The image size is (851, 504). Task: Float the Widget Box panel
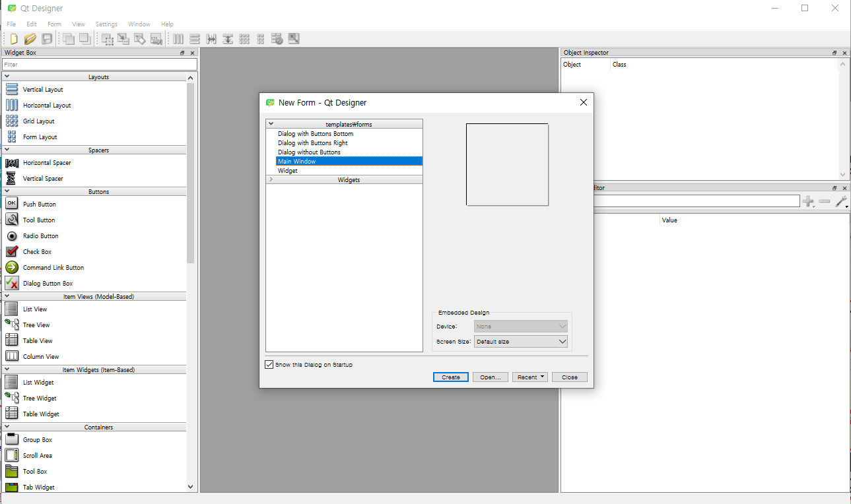(x=183, y=53)
